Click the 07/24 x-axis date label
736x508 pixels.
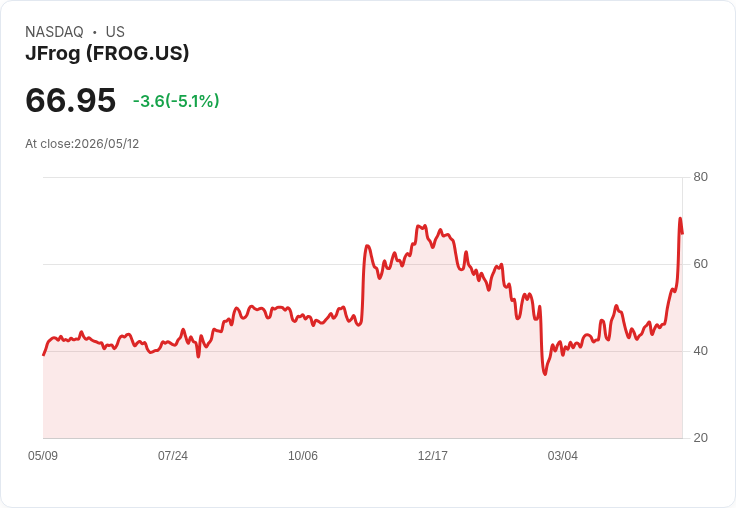173,456
